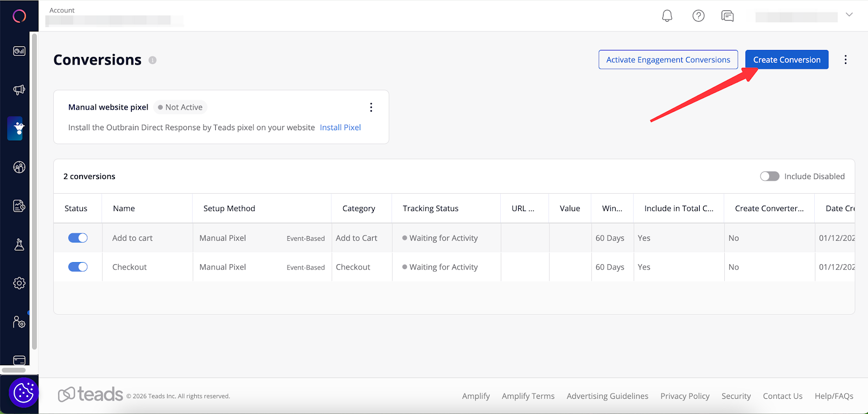
Task: Select the conversions funnel sidebar icon
Action: [19, 129]
